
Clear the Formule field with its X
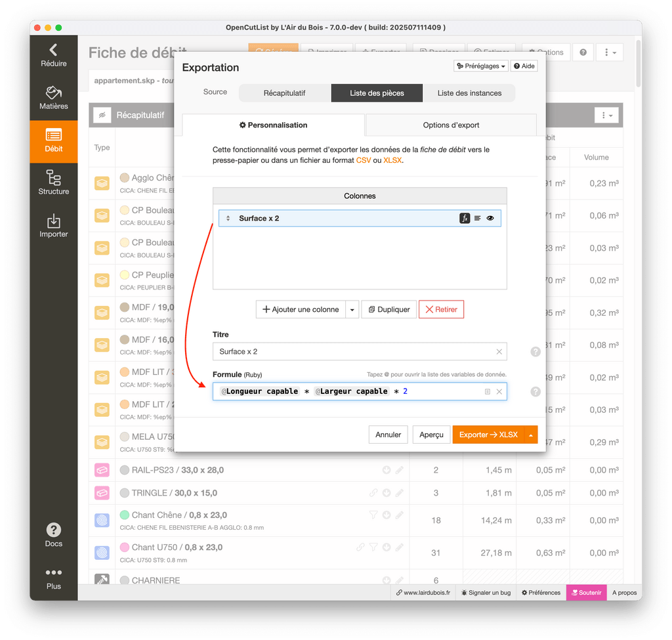coord(499,391)
